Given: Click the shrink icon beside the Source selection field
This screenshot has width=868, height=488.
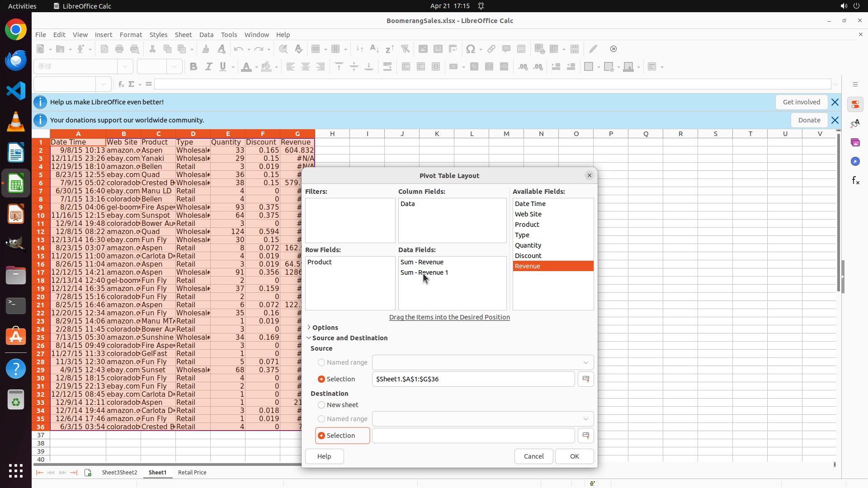Looking at the screenshot, I should pyautogui.click(x=585, y=379).
